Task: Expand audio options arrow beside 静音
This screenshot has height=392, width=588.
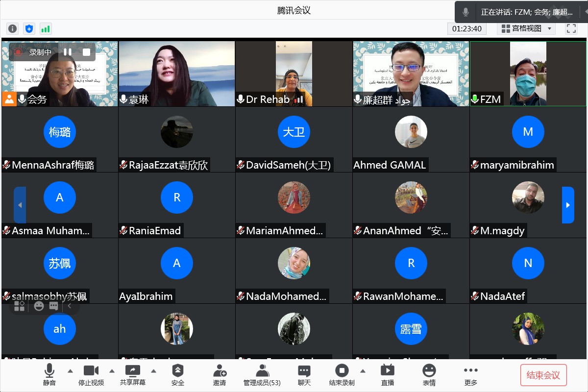Action: [70, 371]
